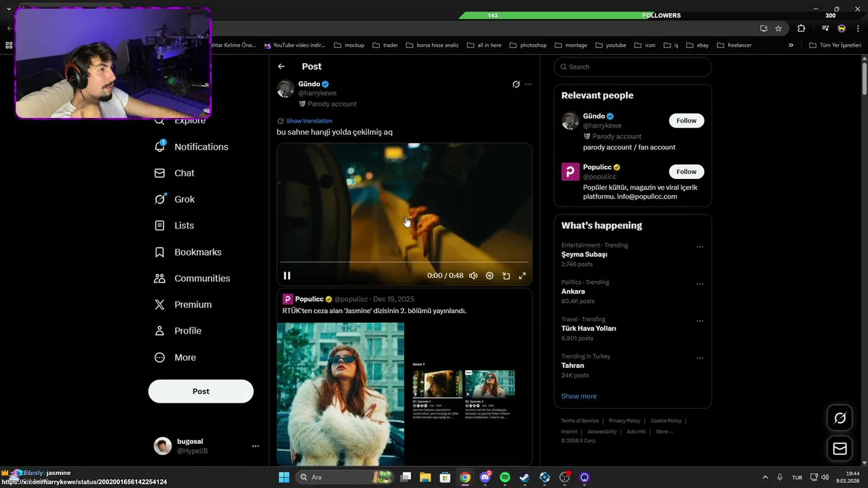Open Jasmine woman image in quoted post
This screenshot has width=868, height=488.
[x=340, y=394]
